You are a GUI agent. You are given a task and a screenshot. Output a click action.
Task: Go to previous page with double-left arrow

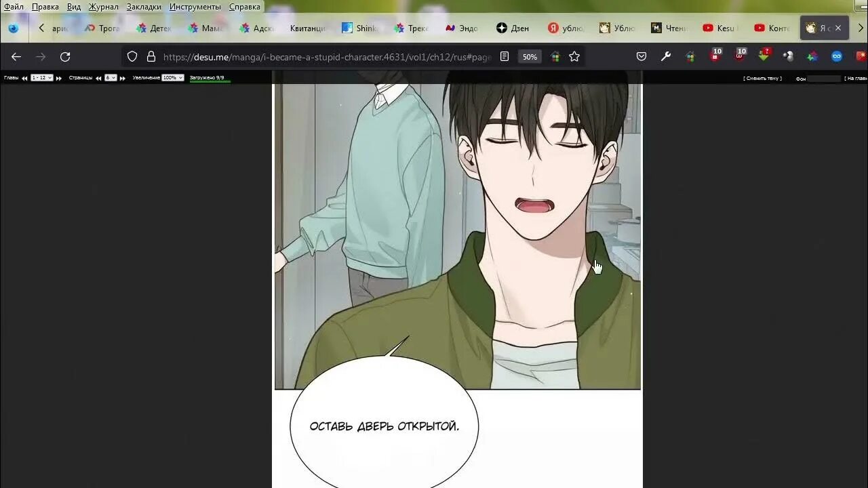tap(98, 79)
